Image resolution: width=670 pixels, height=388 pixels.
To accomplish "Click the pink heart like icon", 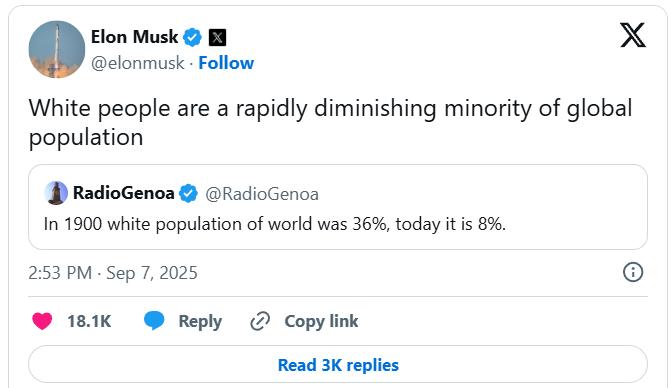I will click(42, 321).
